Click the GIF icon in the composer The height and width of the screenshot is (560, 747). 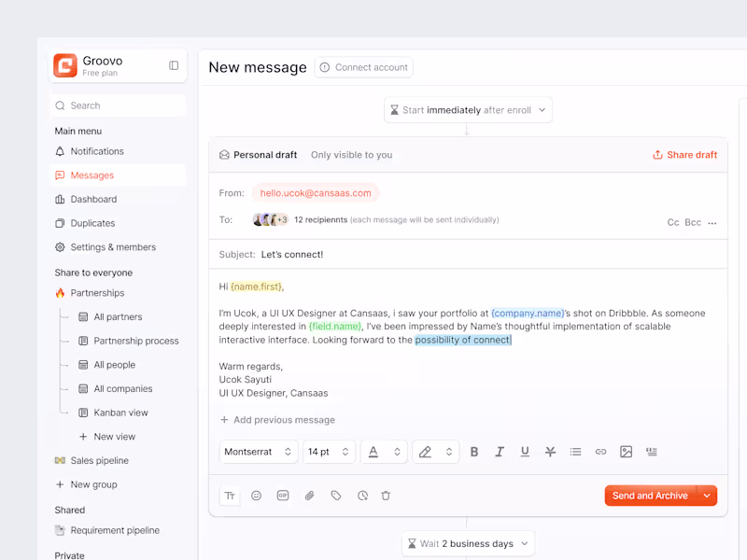click(x=282, y=496)
